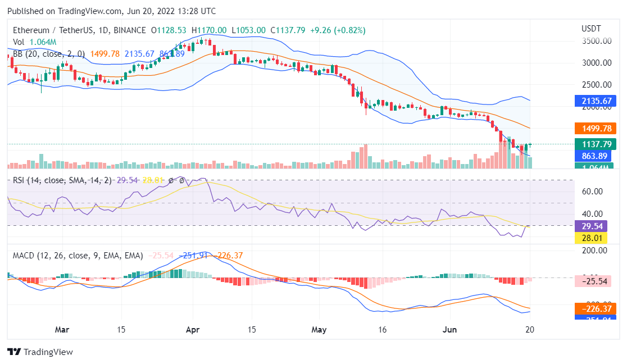Screen dimensions: 627x364
Task: Click the blue 863.89 lower band price tag
Action: pyautogui.click(x=596, y=156)
